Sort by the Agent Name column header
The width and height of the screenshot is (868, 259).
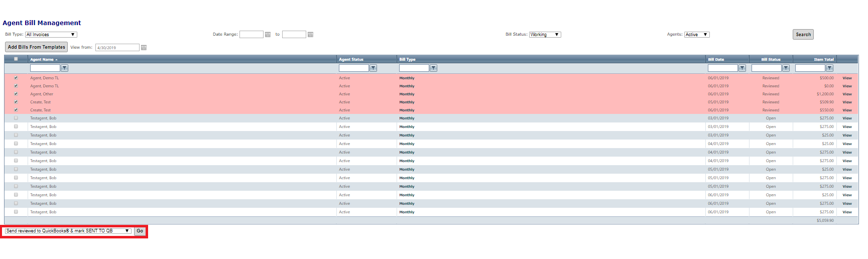42,60
